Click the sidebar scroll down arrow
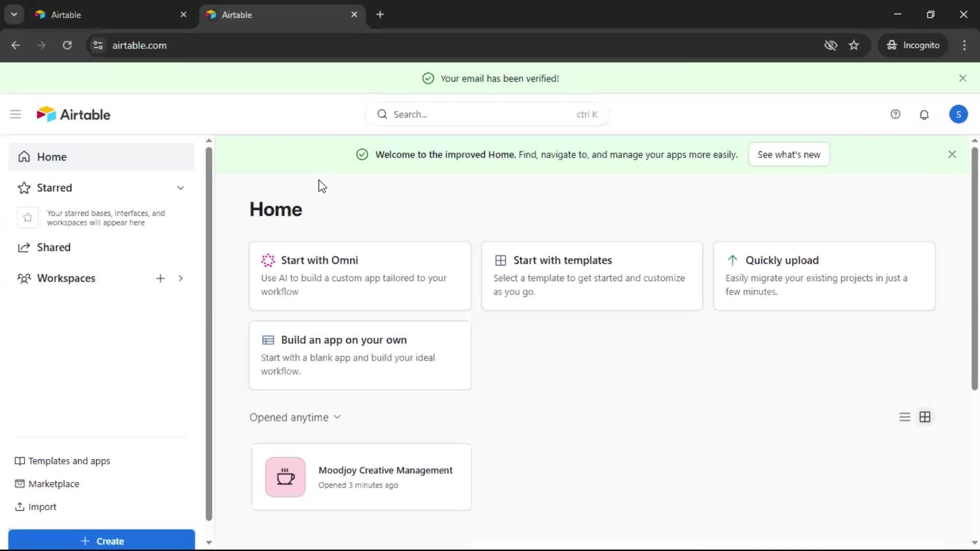 pyautogui.click(x=209, y=542)
